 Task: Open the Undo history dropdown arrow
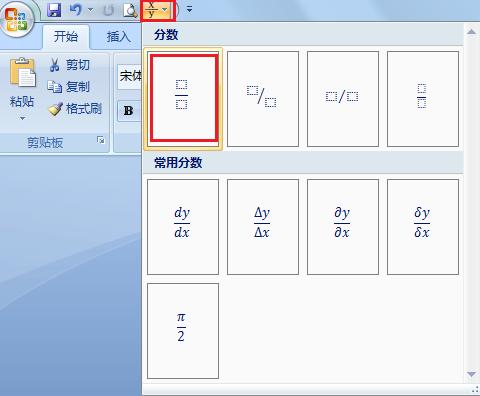[x=90, y=10]
